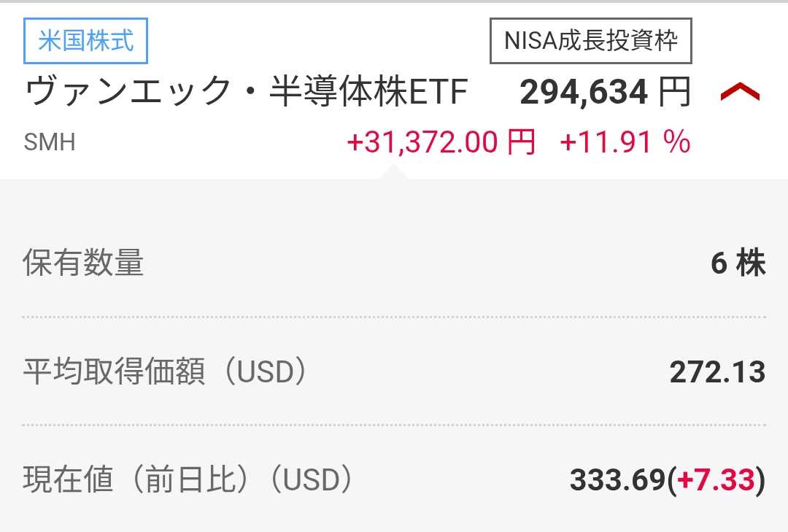Click the small triangle pointer under the header
The width and height of the screenshot is (788, 532).
395,172
